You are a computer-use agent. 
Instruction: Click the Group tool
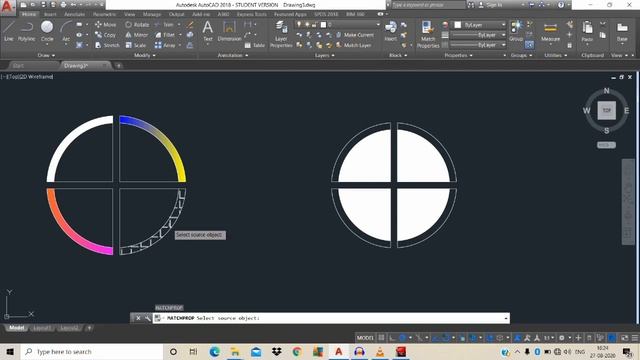[516, 31]
